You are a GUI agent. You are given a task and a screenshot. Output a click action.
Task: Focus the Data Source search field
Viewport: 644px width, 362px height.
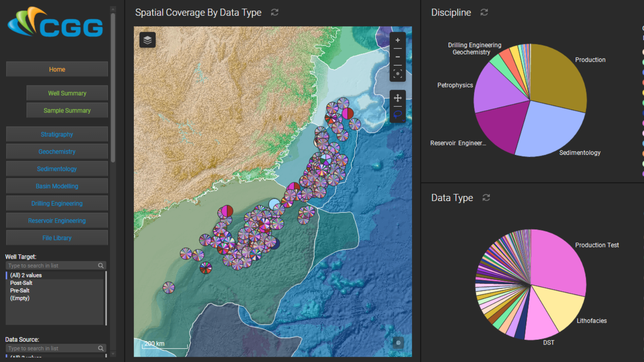click(51, 349)
